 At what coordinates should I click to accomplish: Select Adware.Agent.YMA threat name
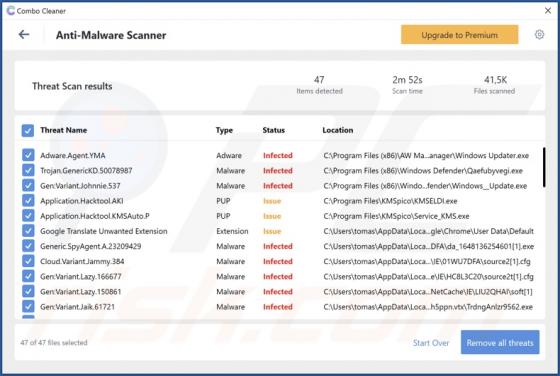click(72, 155)
